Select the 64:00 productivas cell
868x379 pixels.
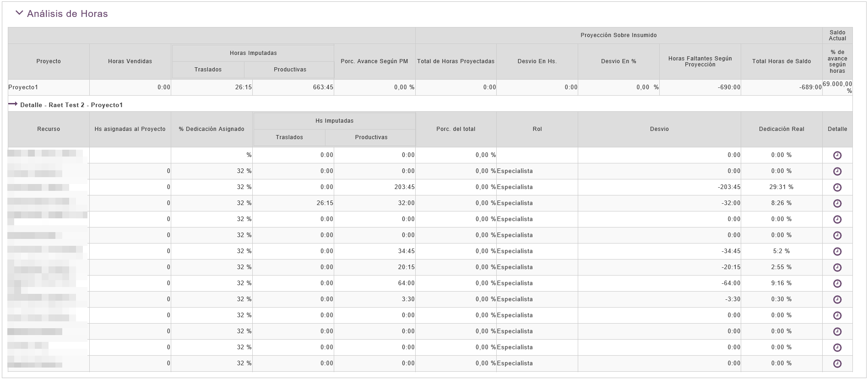click(x=374, y=283)
